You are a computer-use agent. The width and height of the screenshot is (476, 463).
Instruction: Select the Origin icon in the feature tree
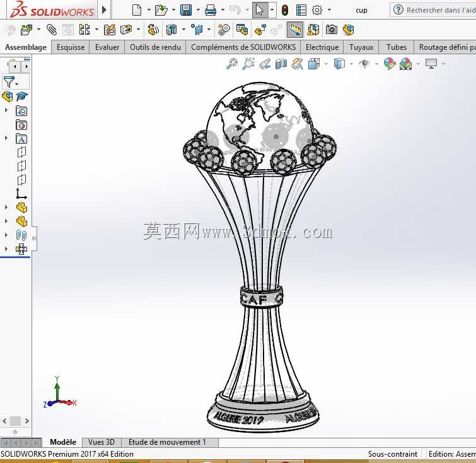pyautogui.click(x=21, y=194)
